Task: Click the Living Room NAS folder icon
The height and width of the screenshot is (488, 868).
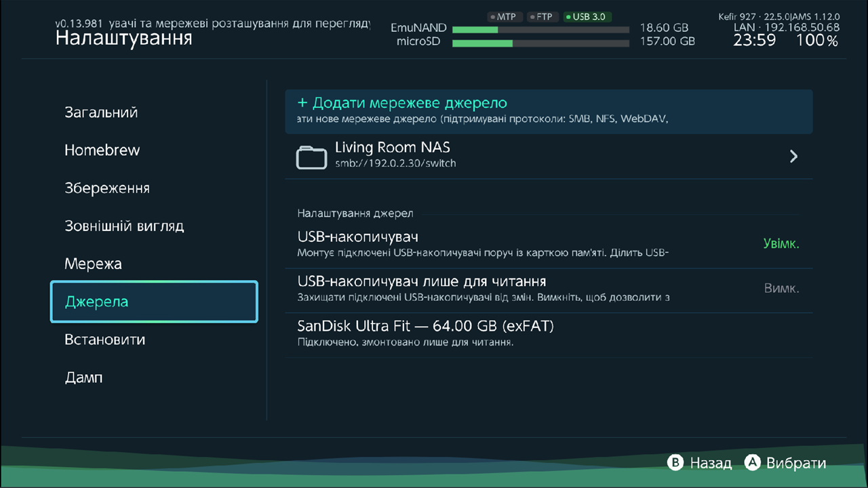Action: click(311, 157)
